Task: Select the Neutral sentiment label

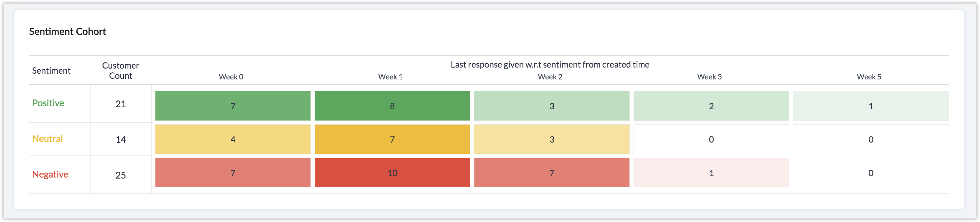Action: [x=47, y=138]
